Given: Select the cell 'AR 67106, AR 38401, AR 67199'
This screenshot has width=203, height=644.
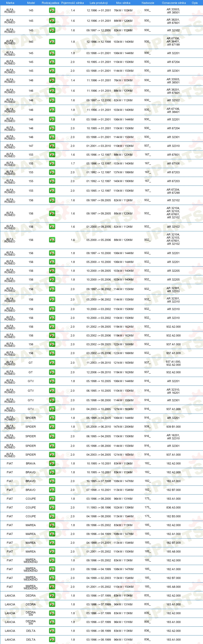Looking at the screenshot, I should point(173,41).
